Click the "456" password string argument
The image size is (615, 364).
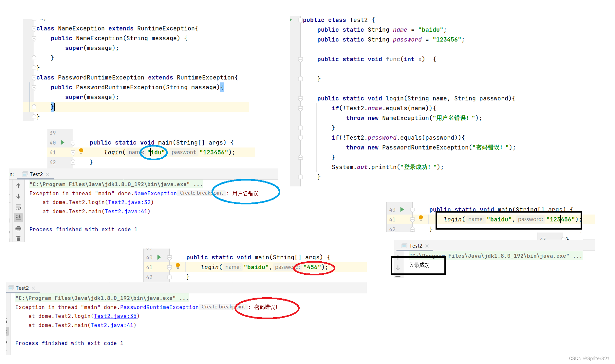[x=312, y=267]
